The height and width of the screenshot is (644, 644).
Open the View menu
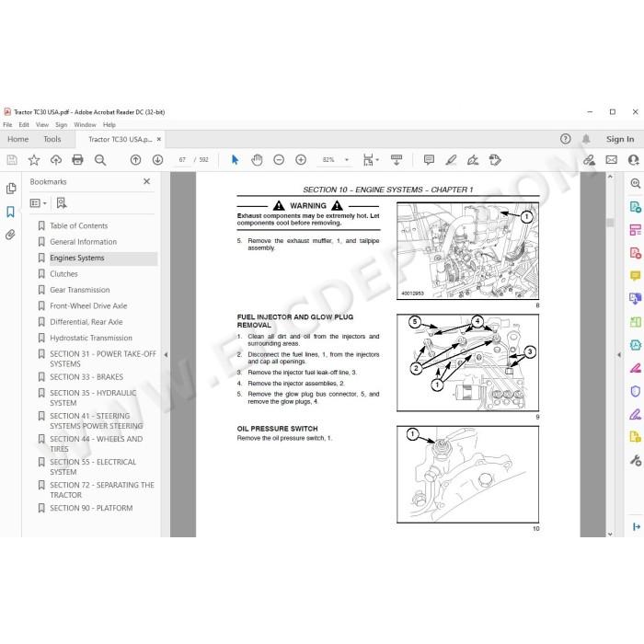click(x=42, y=124)
